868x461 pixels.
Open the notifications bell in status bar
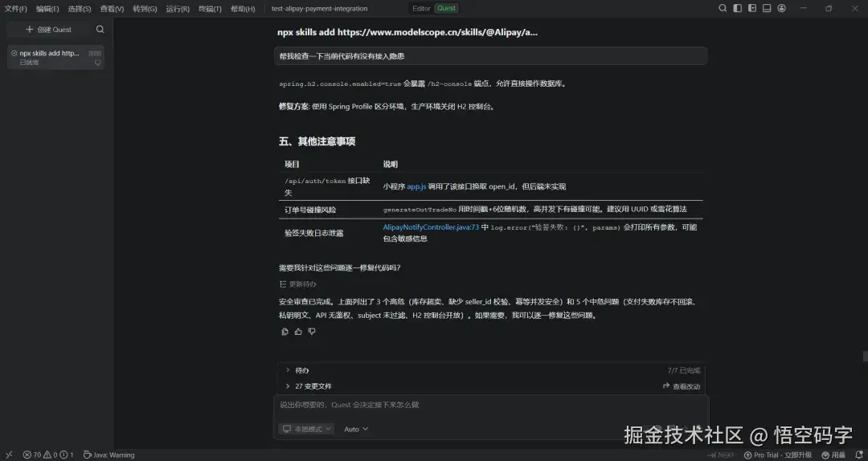[858, 455]
